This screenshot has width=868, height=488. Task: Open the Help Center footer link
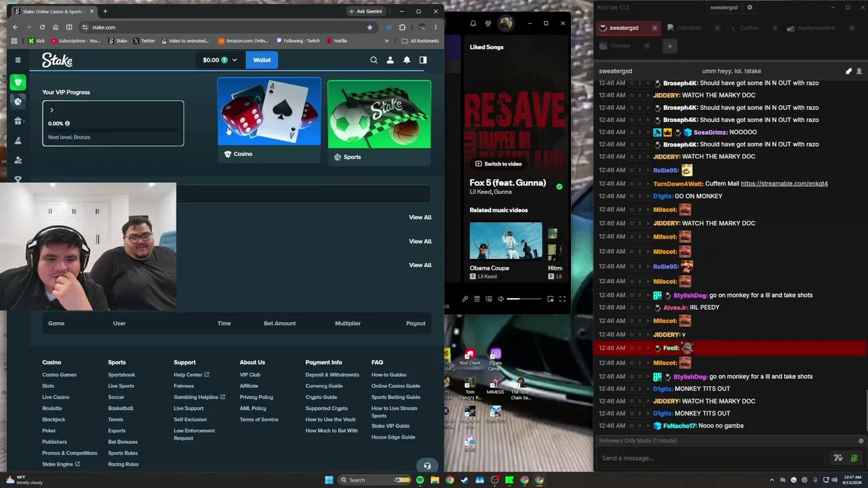191,375
